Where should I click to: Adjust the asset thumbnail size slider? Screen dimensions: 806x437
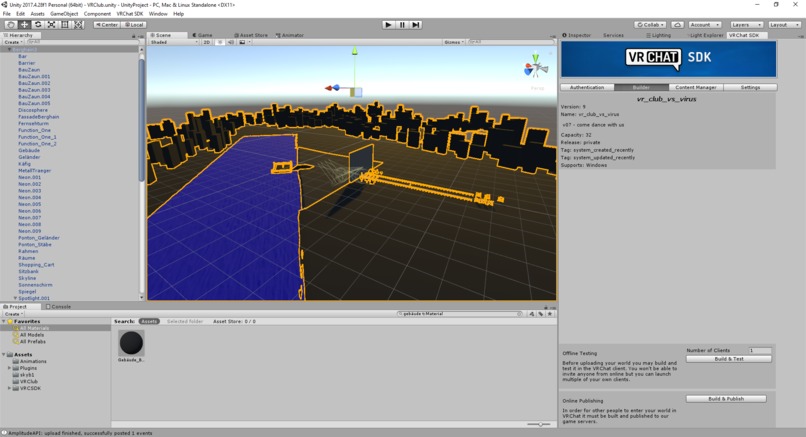(538, 424)
